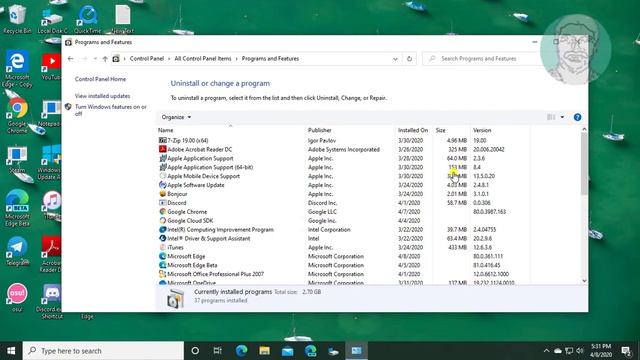Click the scroll up arrow of list
This screenshot has height=360, width=640.
(x=584, y=129)
